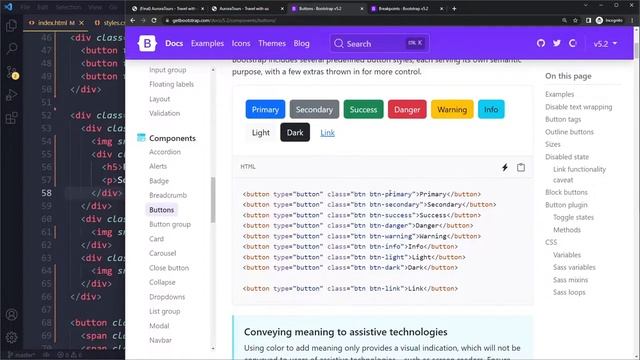Go back with browser back arrow
The height and width of the screenshot is (360, 640).
tap(133, 20)
